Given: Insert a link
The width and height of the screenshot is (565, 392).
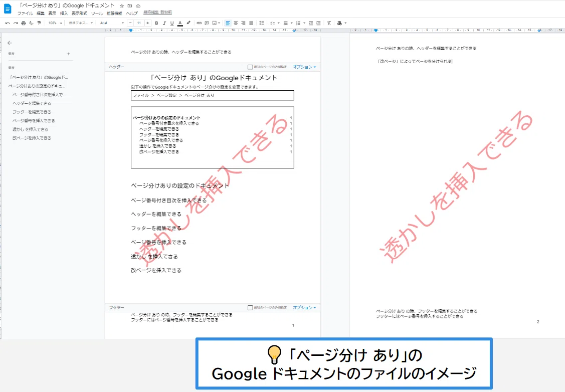Looking at the screenshot, I should 199,23.
